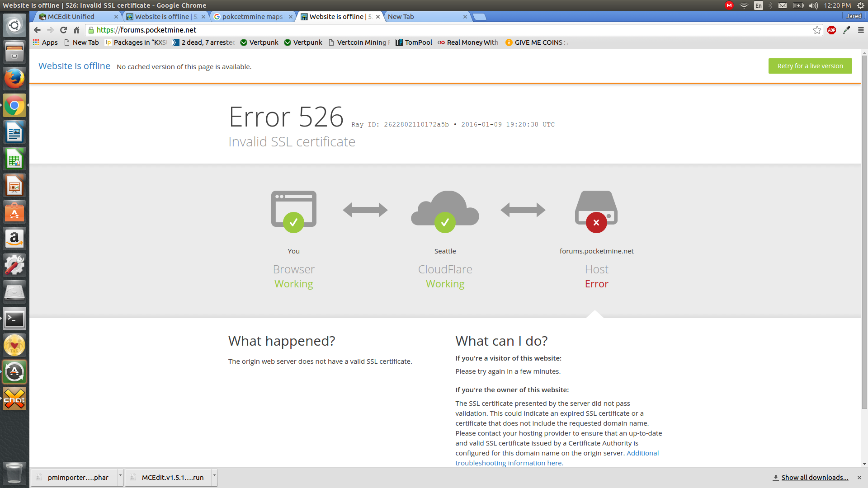Open the system power cog menu

(861, 5)
